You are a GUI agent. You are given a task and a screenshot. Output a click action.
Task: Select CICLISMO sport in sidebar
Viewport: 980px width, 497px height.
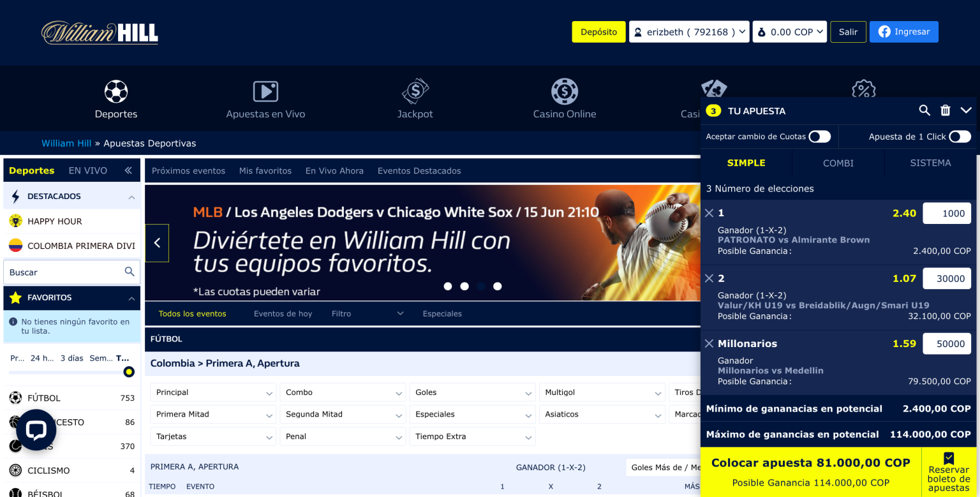(x=71, y=471)
